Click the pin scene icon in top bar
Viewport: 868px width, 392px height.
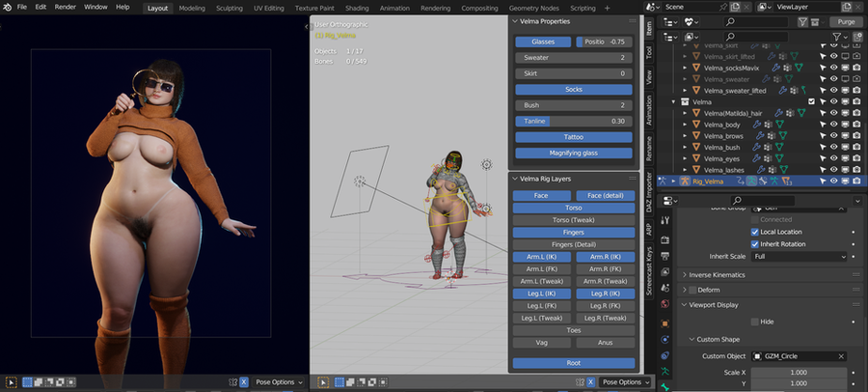point(723,7)
